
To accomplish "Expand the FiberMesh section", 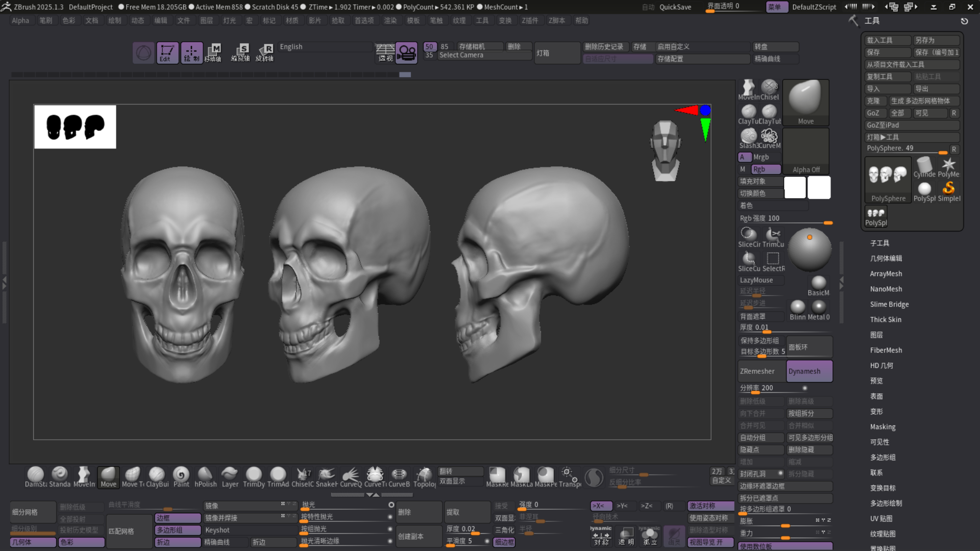I will [x=886, y=350].
